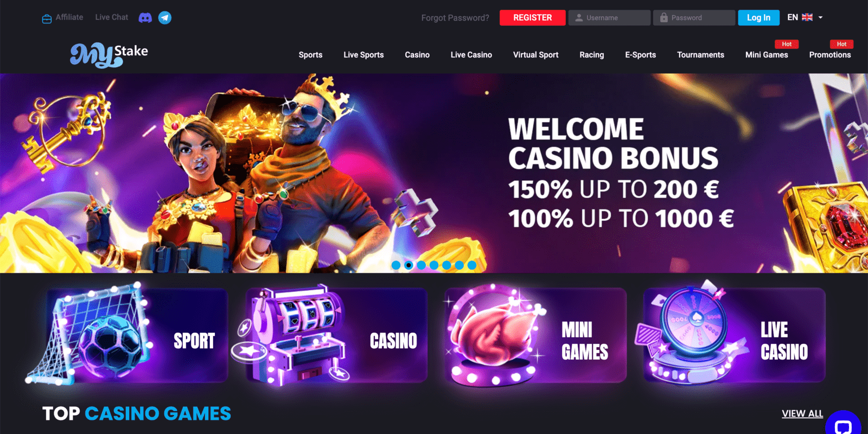
Task: Select the last banner carousel dot
Action: (472, 265)
